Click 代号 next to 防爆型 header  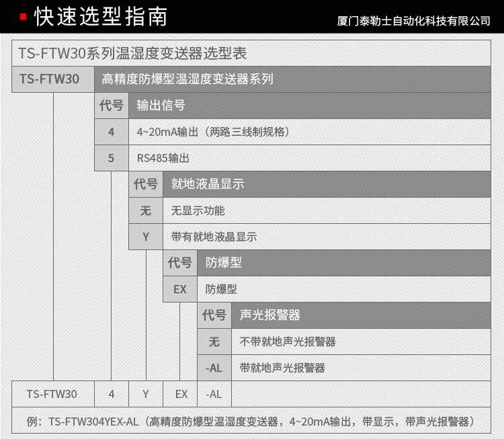(x=180, y=263)
